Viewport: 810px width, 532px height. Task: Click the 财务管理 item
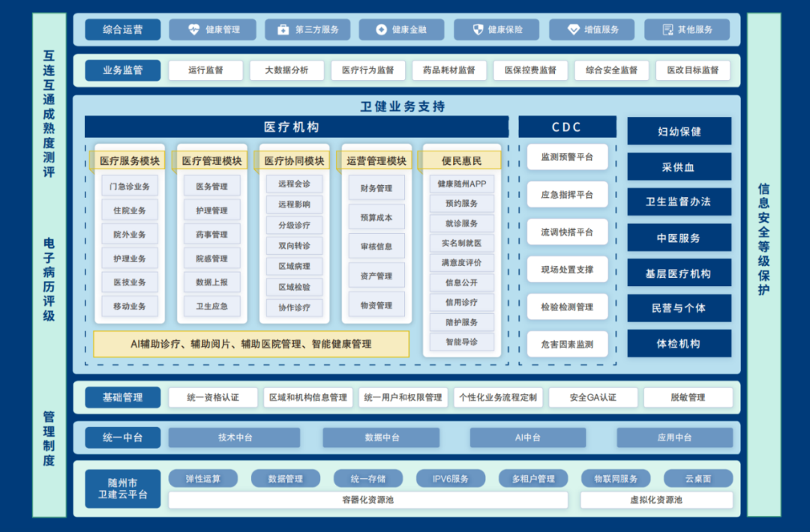pyautogui.click(x=376, y=188)
